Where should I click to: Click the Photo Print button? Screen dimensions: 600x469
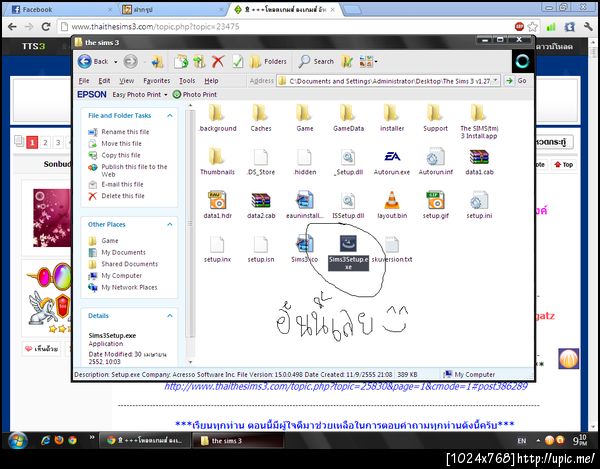tap(195, 94)
